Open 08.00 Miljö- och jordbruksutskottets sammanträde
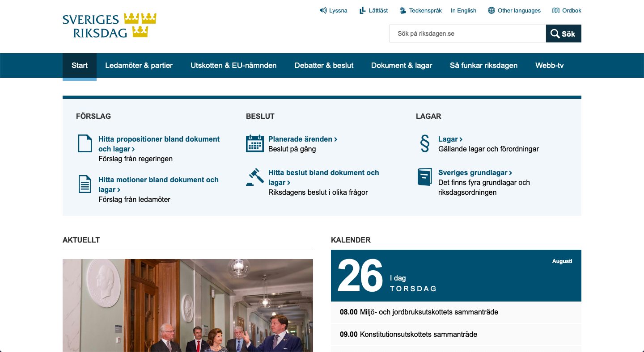The image size is (644, 352). point(456,312)
